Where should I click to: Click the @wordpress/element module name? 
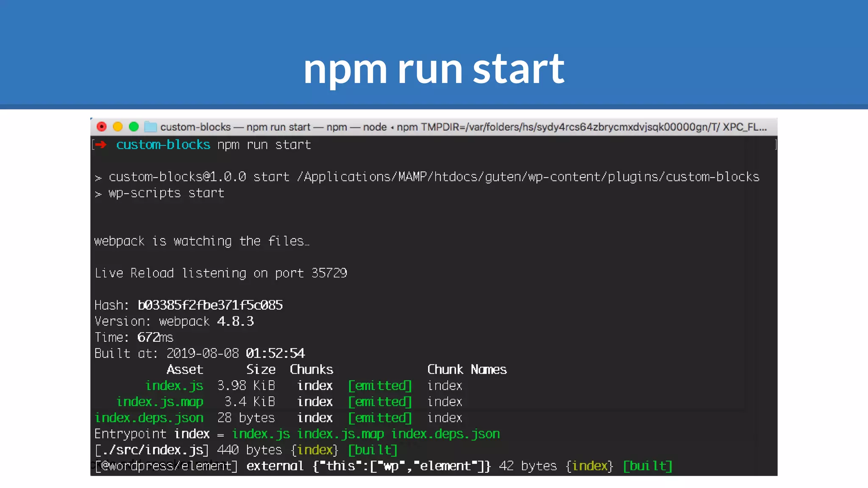click(x=166, y=466)
